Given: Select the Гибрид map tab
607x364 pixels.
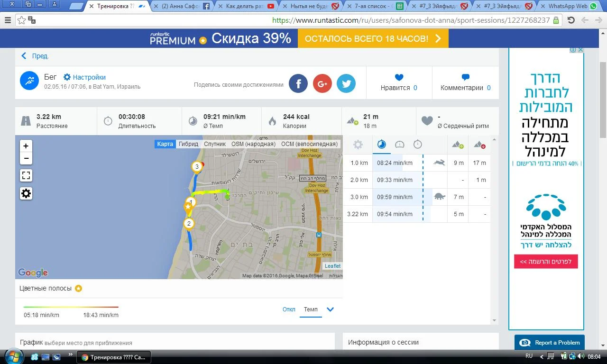Looking at the screenshot, I should (188, 144).
